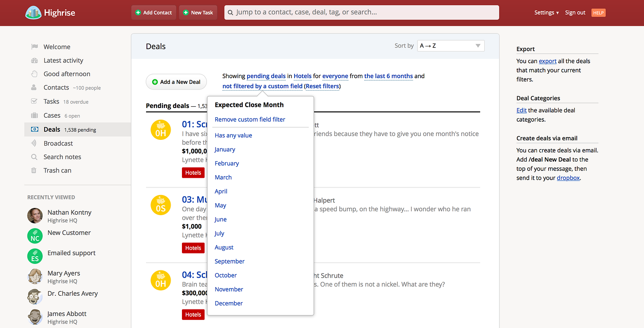Open Cases in the sidebar
The width and height of the screenshot is (644, 328).
tap(52, 115)
